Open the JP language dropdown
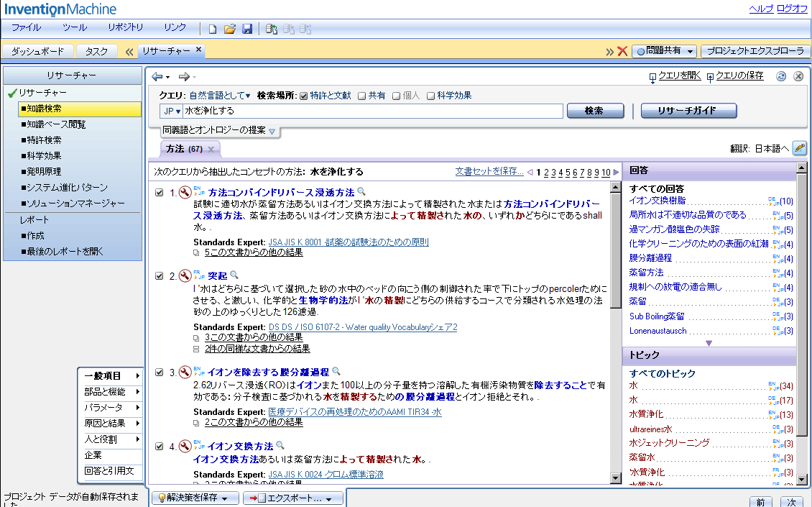812x507 pixels. 172,111
